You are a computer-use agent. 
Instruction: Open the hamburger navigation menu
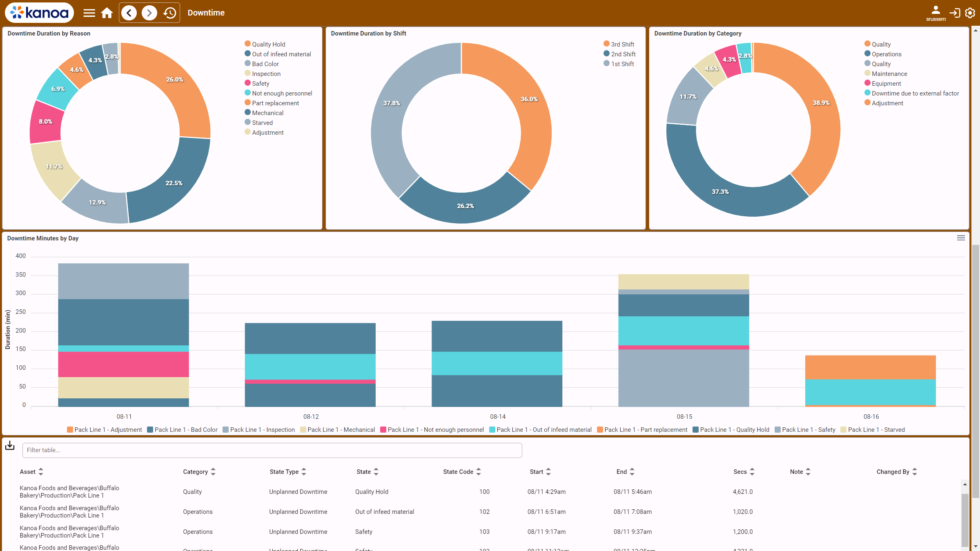(x=89, y=13)
